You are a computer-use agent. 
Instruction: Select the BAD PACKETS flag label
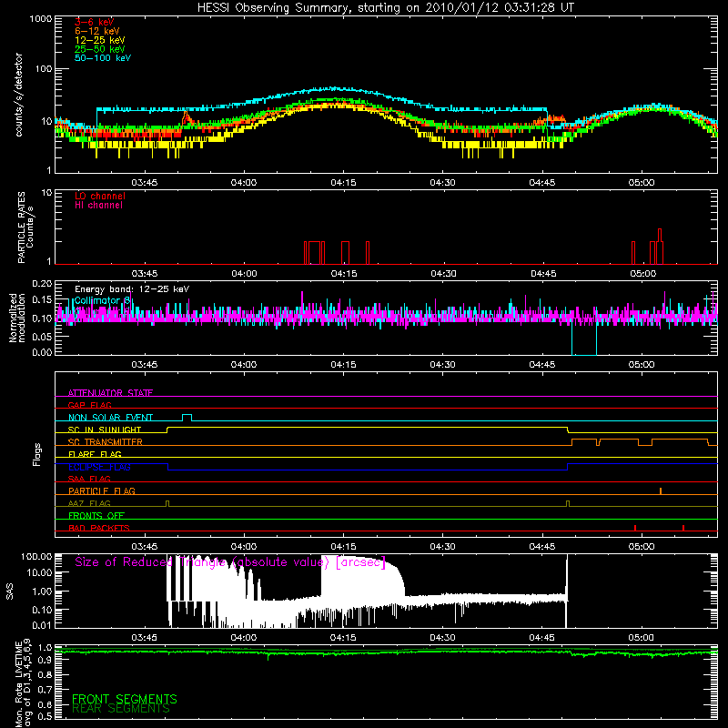point(99,528)
